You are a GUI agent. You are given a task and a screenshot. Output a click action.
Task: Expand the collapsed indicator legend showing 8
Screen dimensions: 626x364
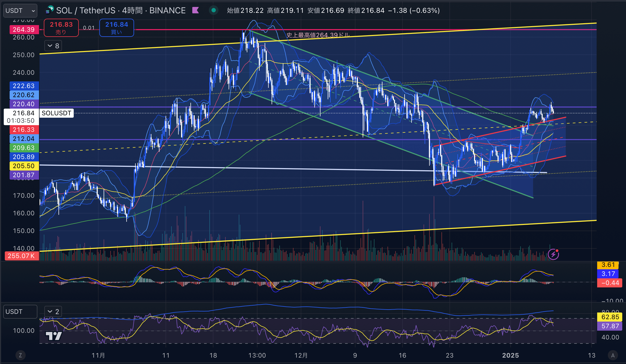(53, 46)
